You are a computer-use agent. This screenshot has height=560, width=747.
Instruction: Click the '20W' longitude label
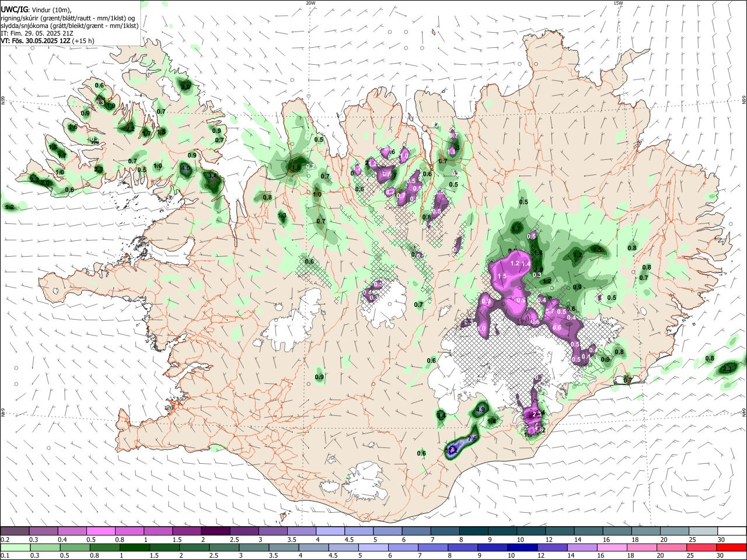310,3
